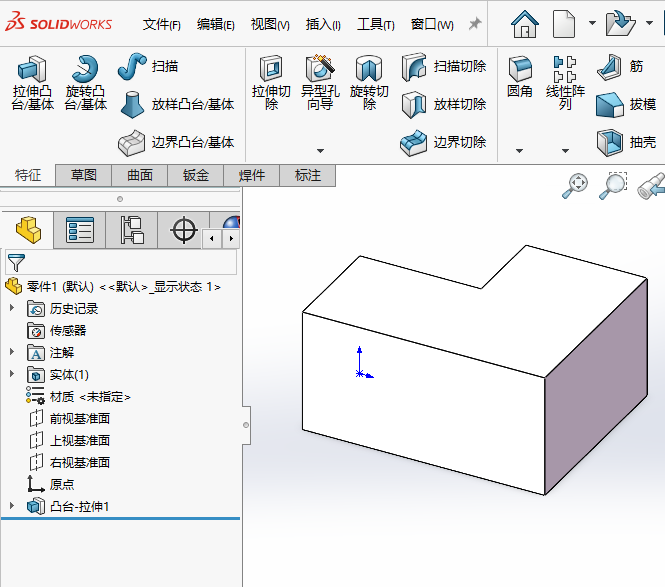Pin the menu bar with pushpin

click(x=475, y=24)
